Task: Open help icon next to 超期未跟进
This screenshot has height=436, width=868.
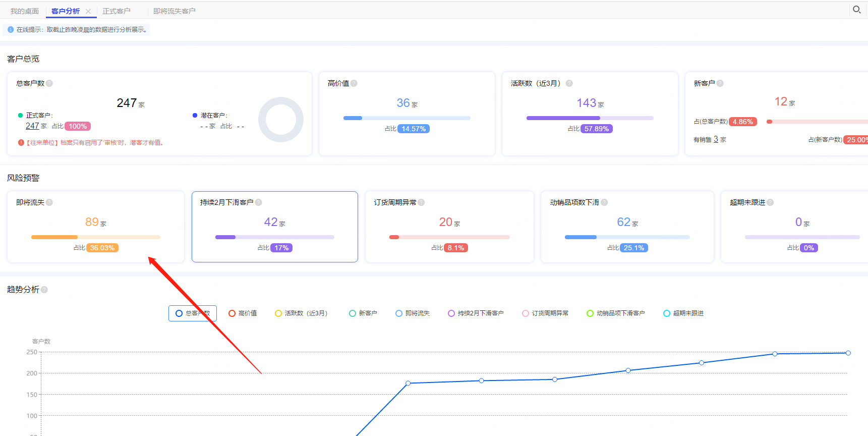Action: click(x=770, y=202)
